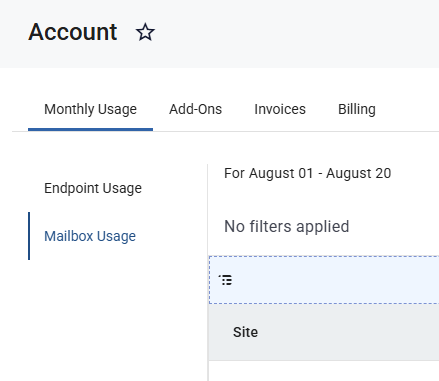
Task: Click the 'No filters applied' text
Action: coord(287,227)
